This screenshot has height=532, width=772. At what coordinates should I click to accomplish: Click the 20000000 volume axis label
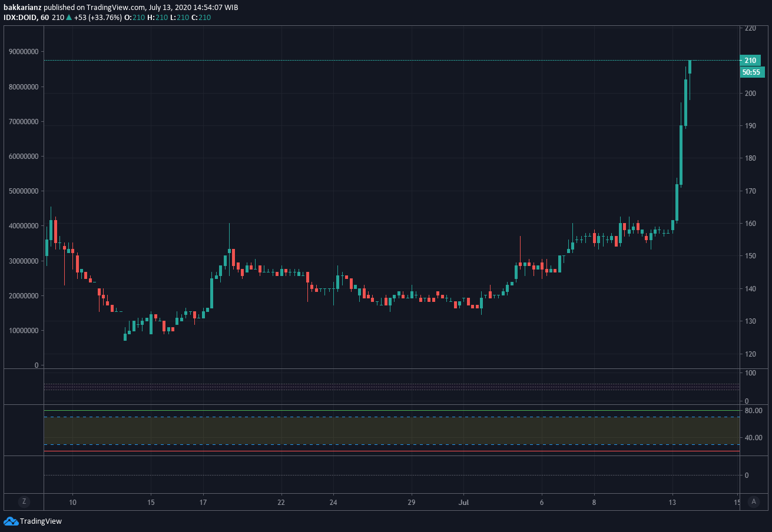pos(24,295)
